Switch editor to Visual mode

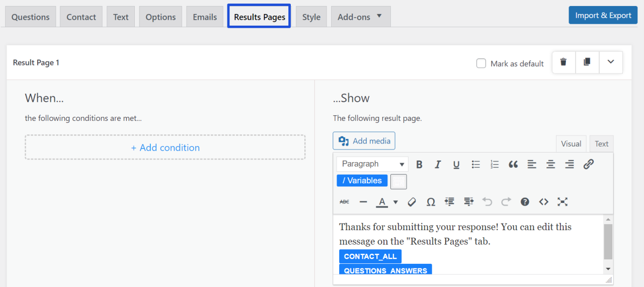(x=571, y=143)
